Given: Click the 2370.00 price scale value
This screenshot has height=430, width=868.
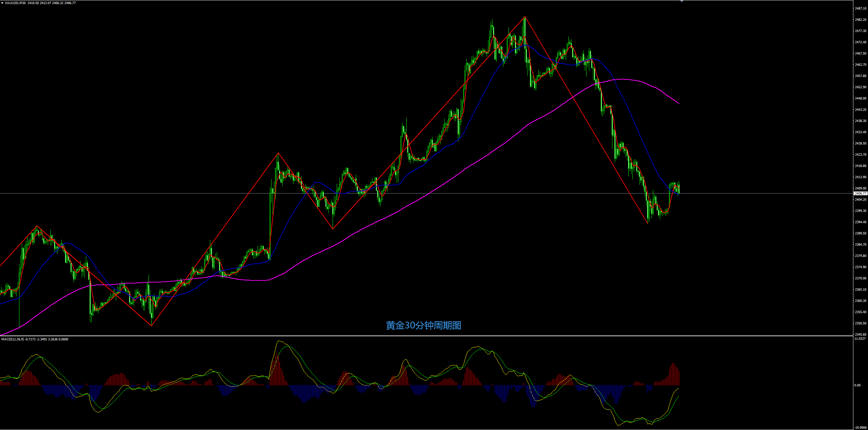Looking at the screenshot, I should point(861,278).
